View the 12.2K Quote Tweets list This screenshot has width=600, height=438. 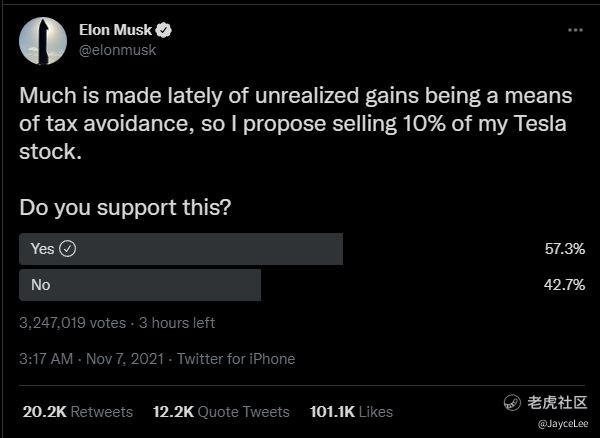(x=221, y=412)
